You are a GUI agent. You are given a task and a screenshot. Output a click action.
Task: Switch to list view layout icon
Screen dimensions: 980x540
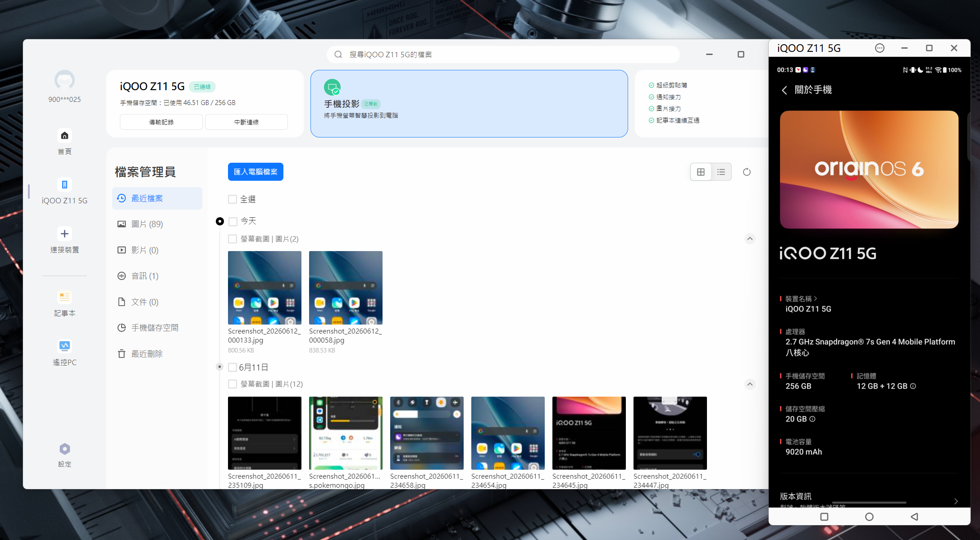click(721, 172)
